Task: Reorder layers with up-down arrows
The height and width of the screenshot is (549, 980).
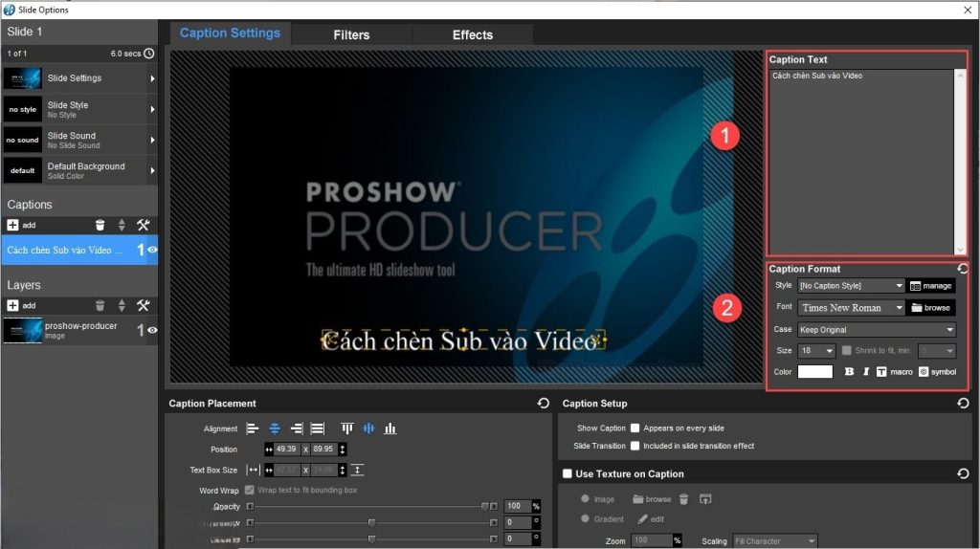Action: 122,305
